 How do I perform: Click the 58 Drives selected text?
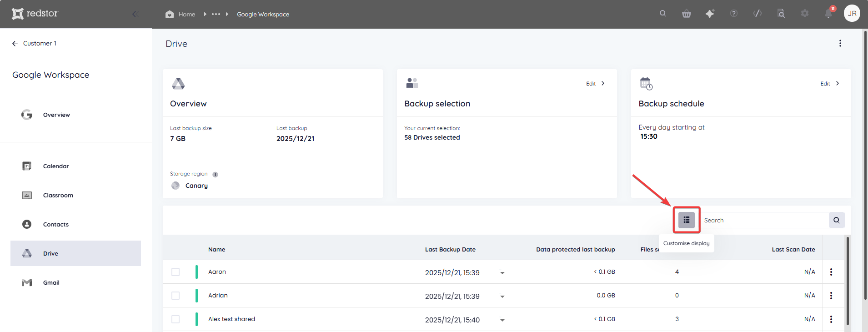(x=432, y=137)
